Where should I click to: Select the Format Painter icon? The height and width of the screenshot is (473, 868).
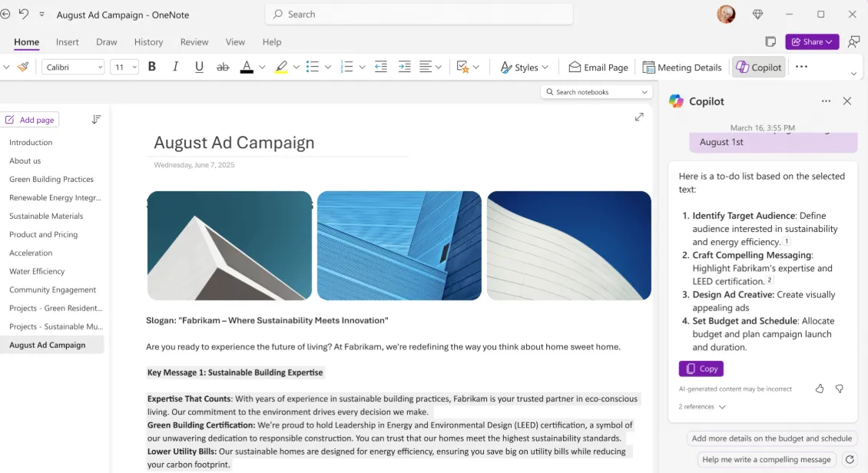point(23,67)
